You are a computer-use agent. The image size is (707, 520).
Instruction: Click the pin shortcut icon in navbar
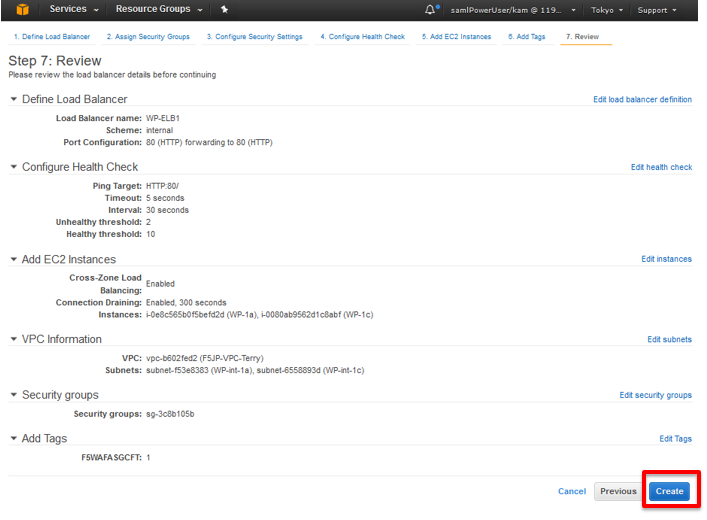224,9
